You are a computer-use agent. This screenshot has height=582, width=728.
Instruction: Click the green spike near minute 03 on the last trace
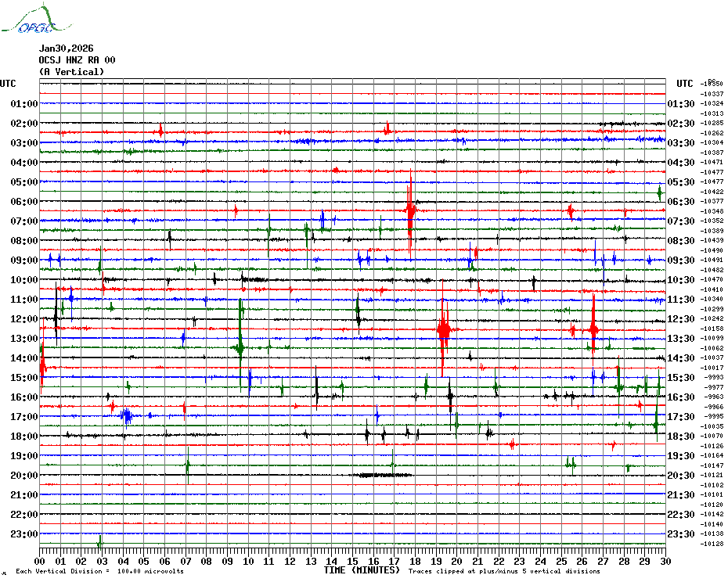(99, 543)
